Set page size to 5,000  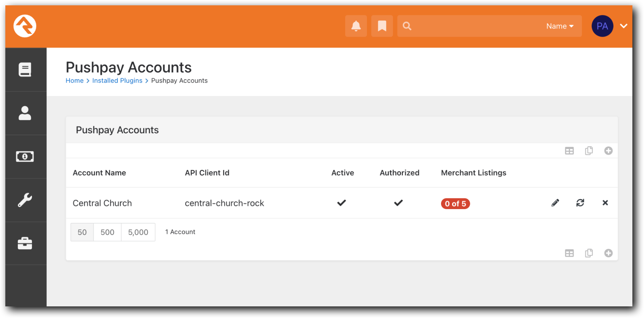[x=138, y=232]
